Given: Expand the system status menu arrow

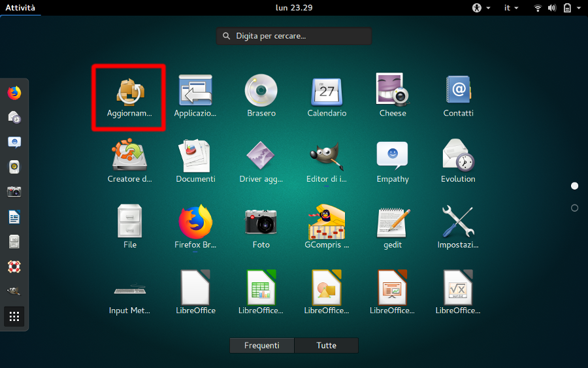Looking at the screenshot, I should point(579,8).
